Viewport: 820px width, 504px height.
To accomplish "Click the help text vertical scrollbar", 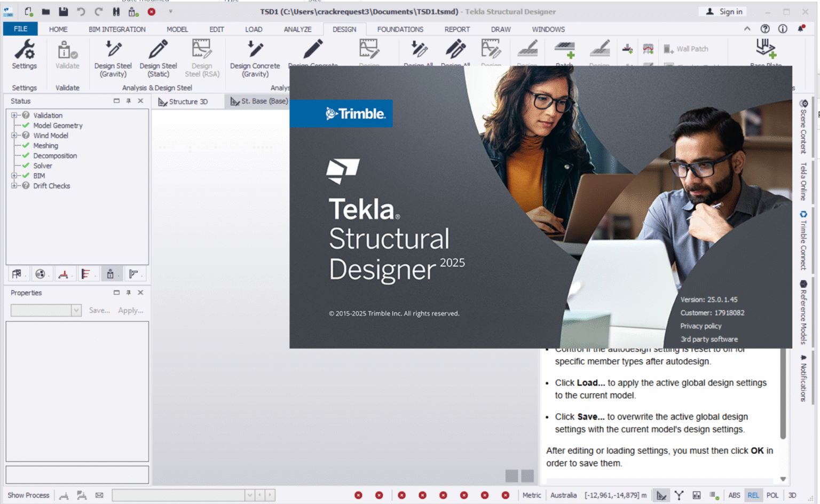I will 783,394.
